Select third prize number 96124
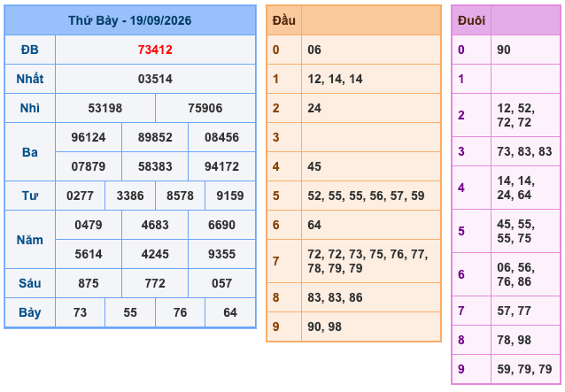565x392 pixels. point(89,137)
